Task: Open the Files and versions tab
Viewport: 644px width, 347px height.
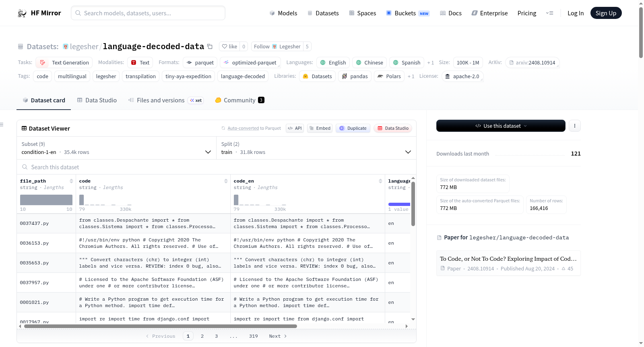Action: point(166,100)
